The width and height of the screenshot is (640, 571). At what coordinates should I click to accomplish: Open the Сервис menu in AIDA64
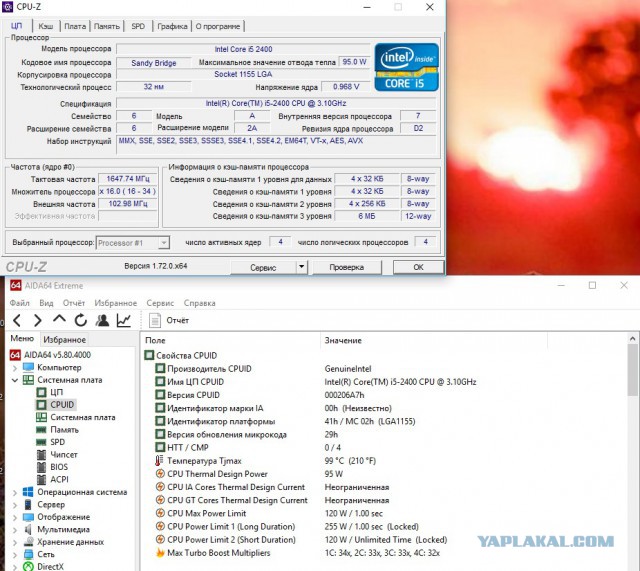click(x=160, y=303)
